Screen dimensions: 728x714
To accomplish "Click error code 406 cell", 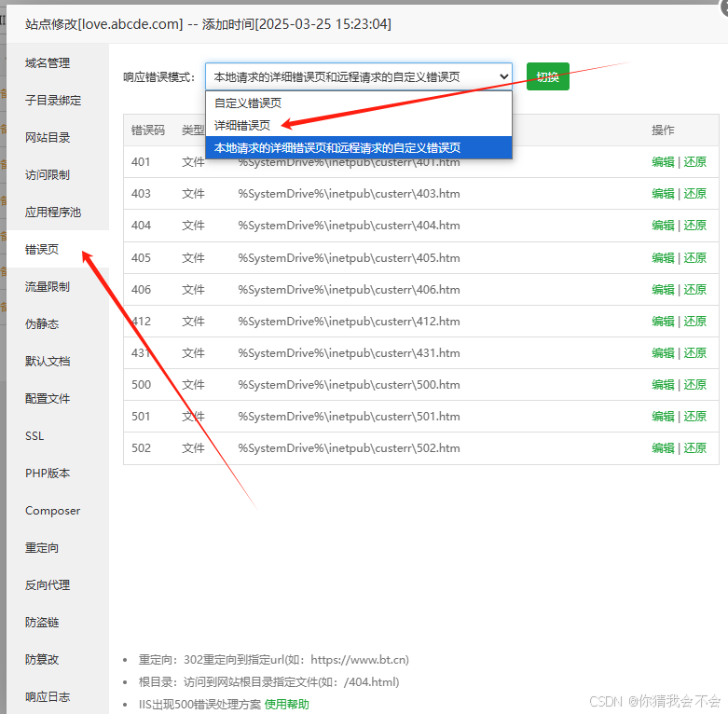I will (141, 290).
